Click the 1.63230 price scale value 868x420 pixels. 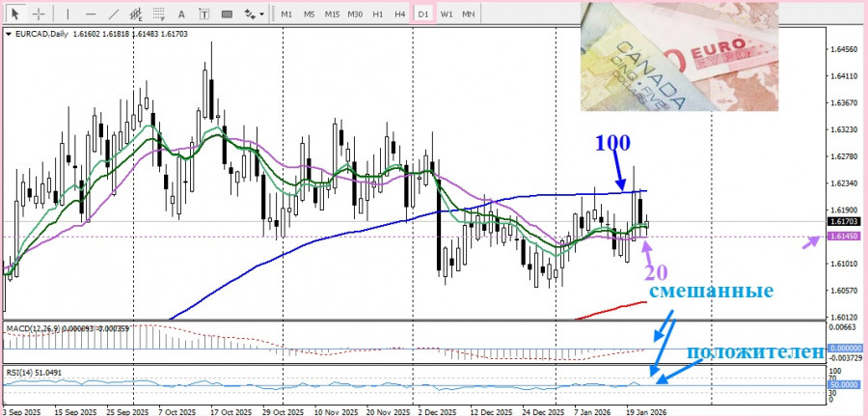(x=845, y=129)
